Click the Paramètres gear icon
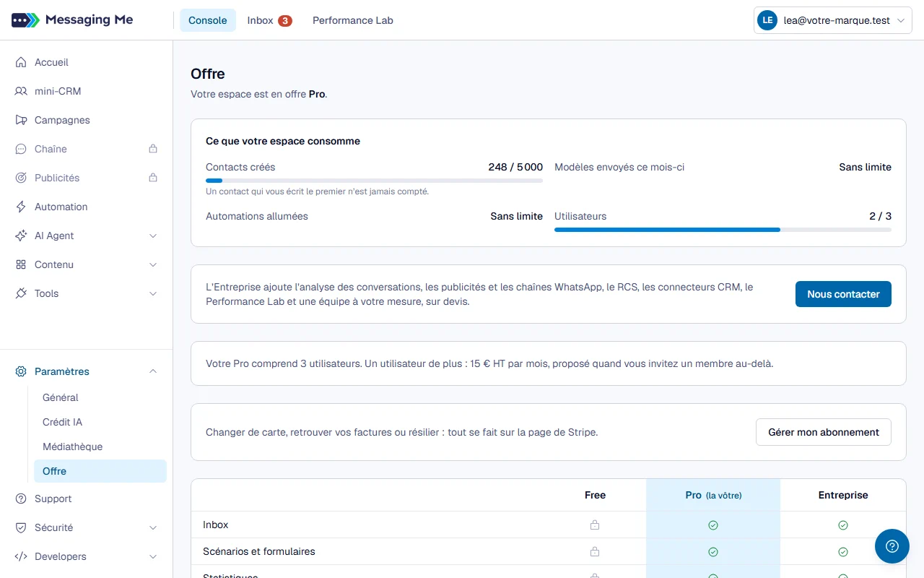924x578 pixels. pos(21,371)
